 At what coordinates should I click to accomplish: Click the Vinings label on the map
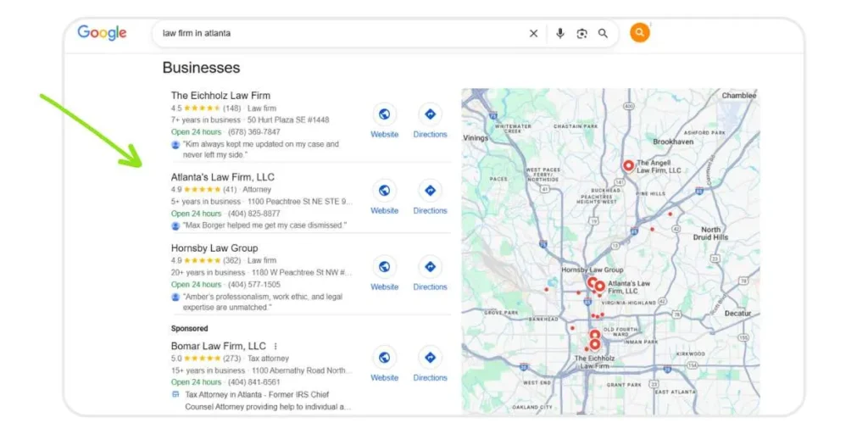point(476,138)
